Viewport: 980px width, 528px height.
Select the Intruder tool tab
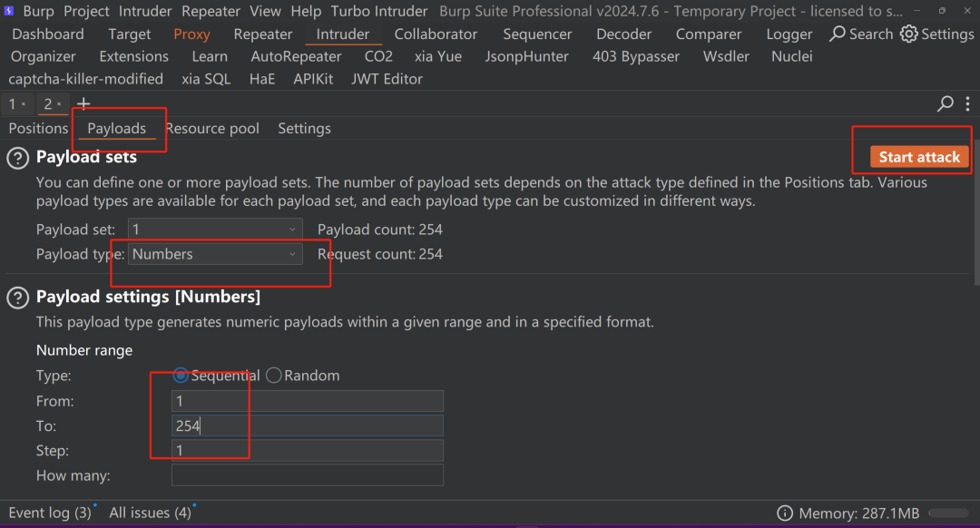tap(342, 34)
